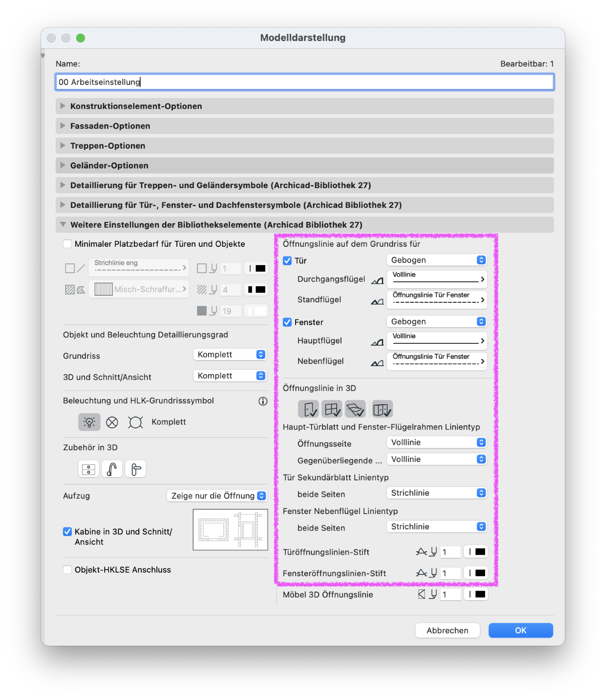Click the line type icon beside Durchgangsflügel

377,280
